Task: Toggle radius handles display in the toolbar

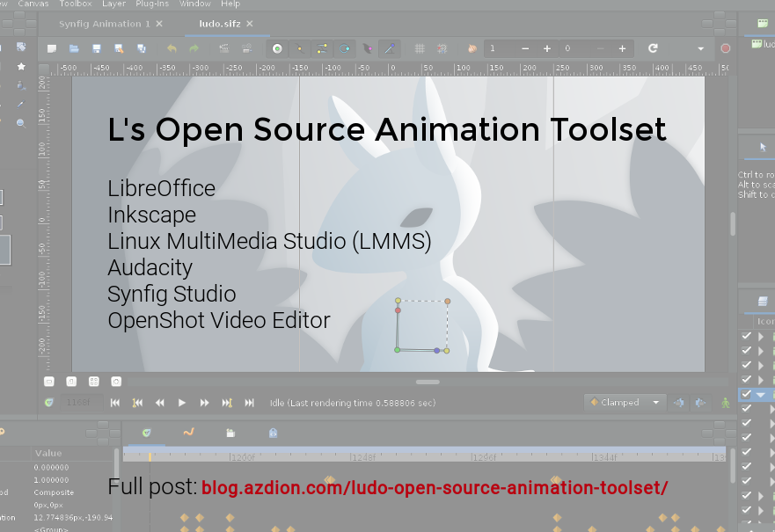Action: (345, 48)
